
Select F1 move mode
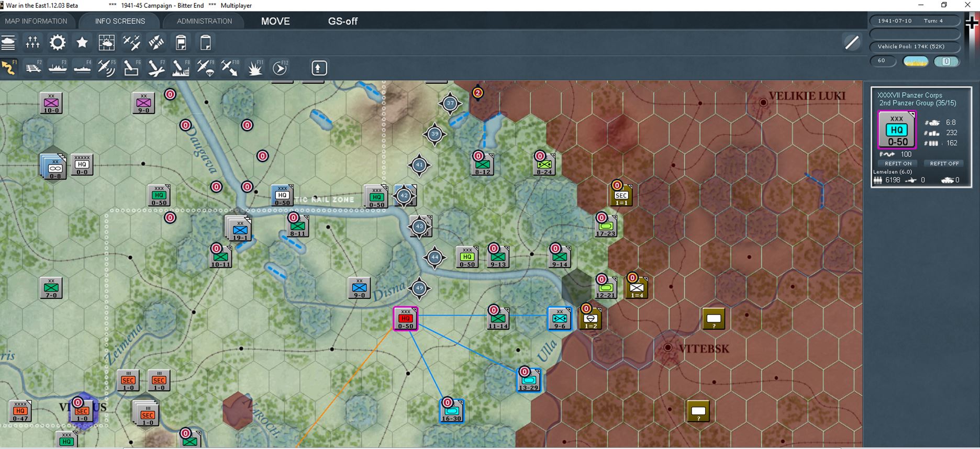click(9, 68)
